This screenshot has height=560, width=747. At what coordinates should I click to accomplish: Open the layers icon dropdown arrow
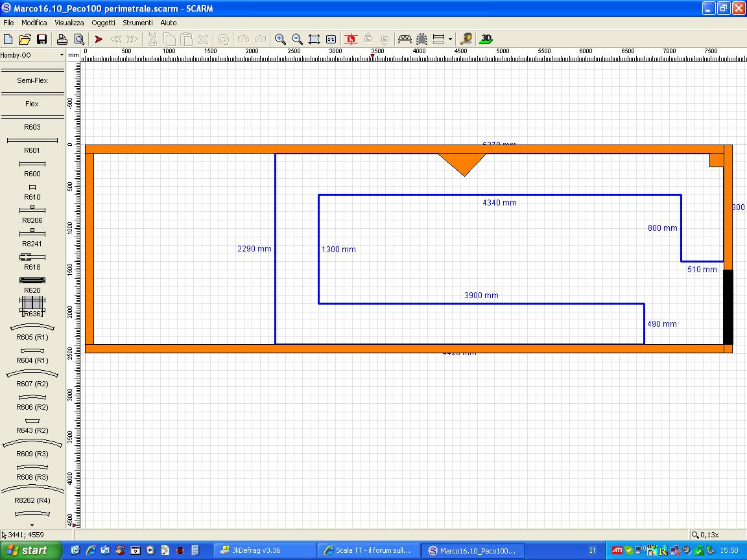[x=450, y=40]
